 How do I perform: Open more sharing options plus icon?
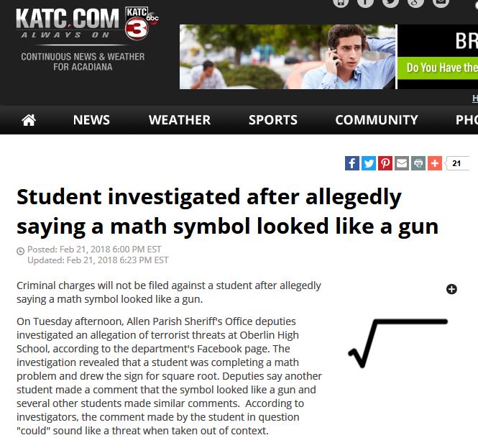click(435, 163)
